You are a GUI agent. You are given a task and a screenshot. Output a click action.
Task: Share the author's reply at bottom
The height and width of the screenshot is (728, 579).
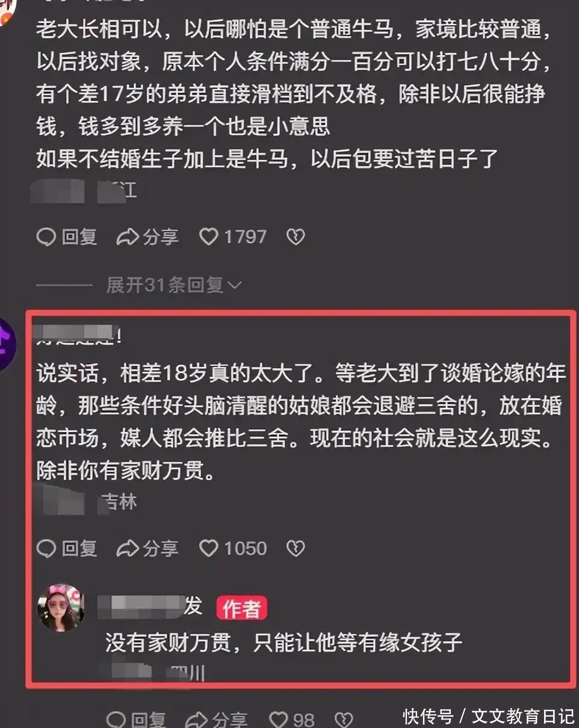pos(217,719)
